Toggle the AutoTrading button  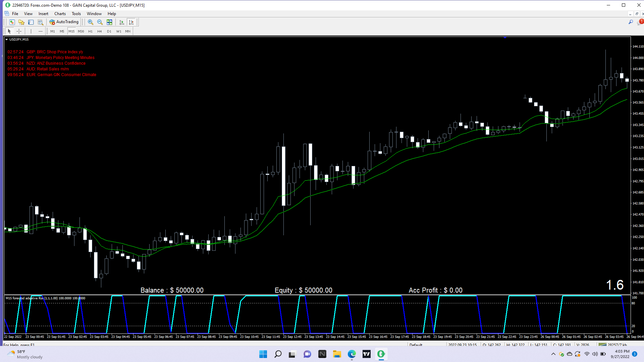[x=64, y=22]
